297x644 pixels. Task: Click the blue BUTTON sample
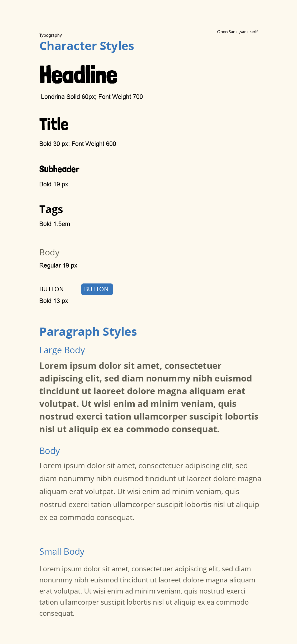click(x=97, y=289)
